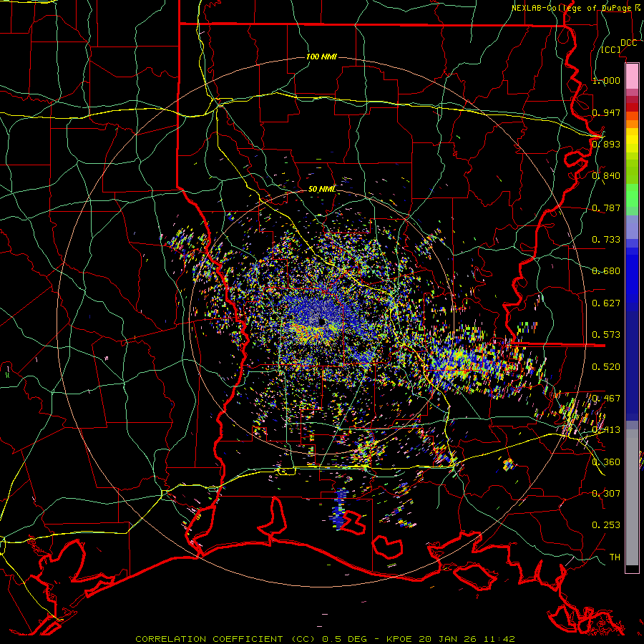Image resolution: width=644 pixels, height=644 pixels.
Task: Click the DCC label above the color scale
Action: click(x=628, y=43)
